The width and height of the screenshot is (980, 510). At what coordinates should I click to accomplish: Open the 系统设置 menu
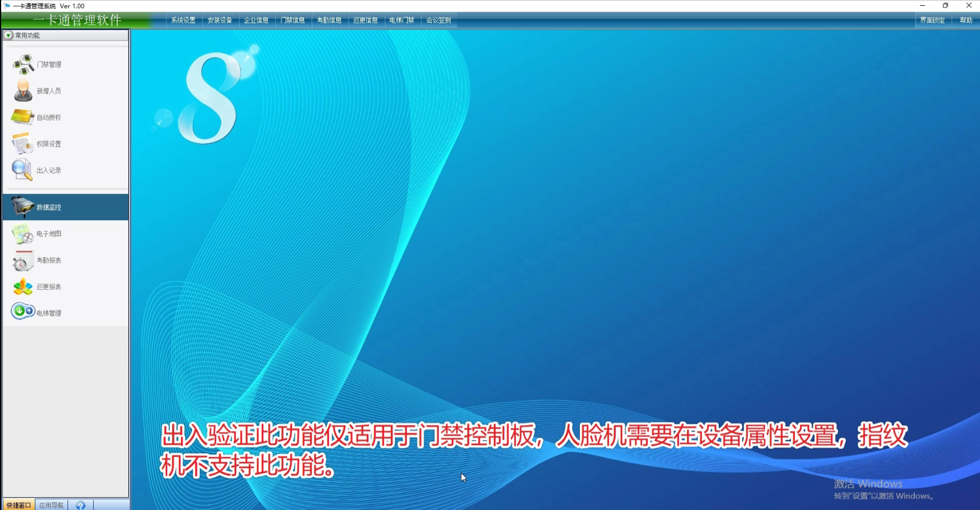(x=183, y=20)
